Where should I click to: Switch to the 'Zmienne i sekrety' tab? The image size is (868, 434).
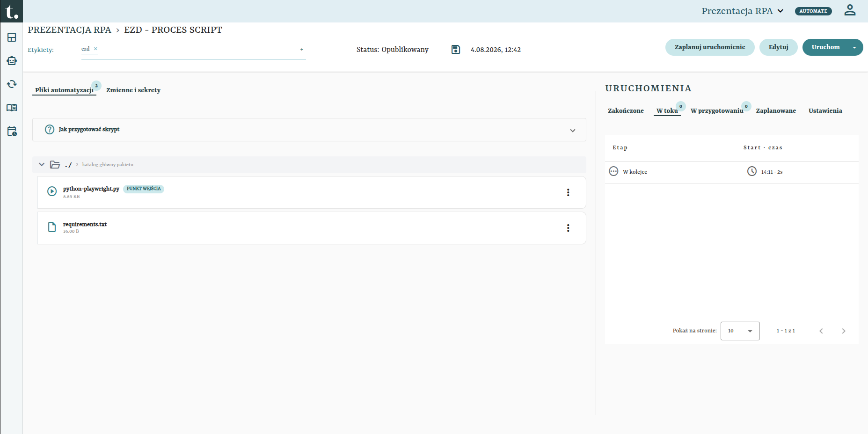coord(133,90)
